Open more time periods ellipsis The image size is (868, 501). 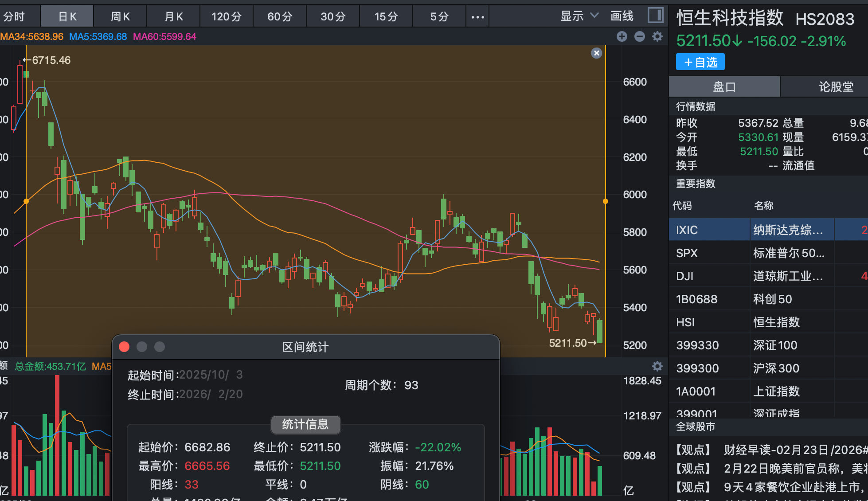477,17
